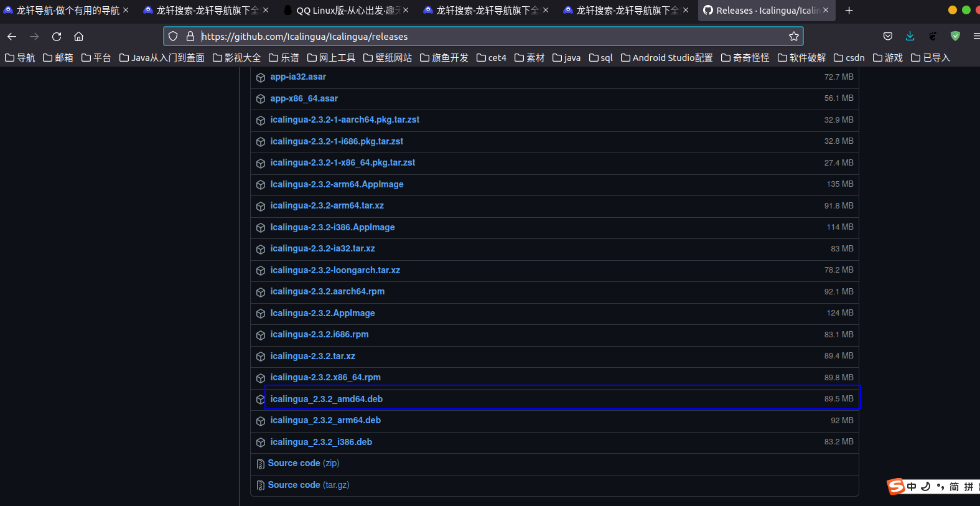Download app-x86_64.asar

coord(304,98)
